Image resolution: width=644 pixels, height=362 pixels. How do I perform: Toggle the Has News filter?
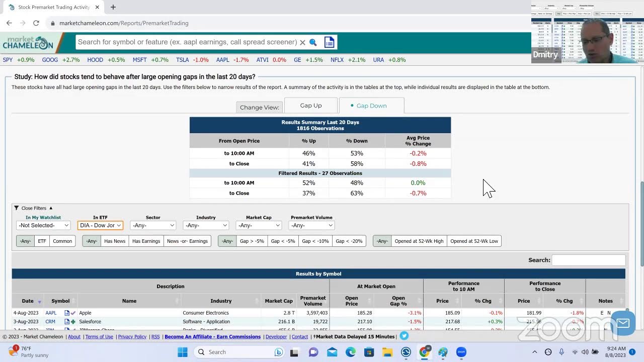coord(115,241)
